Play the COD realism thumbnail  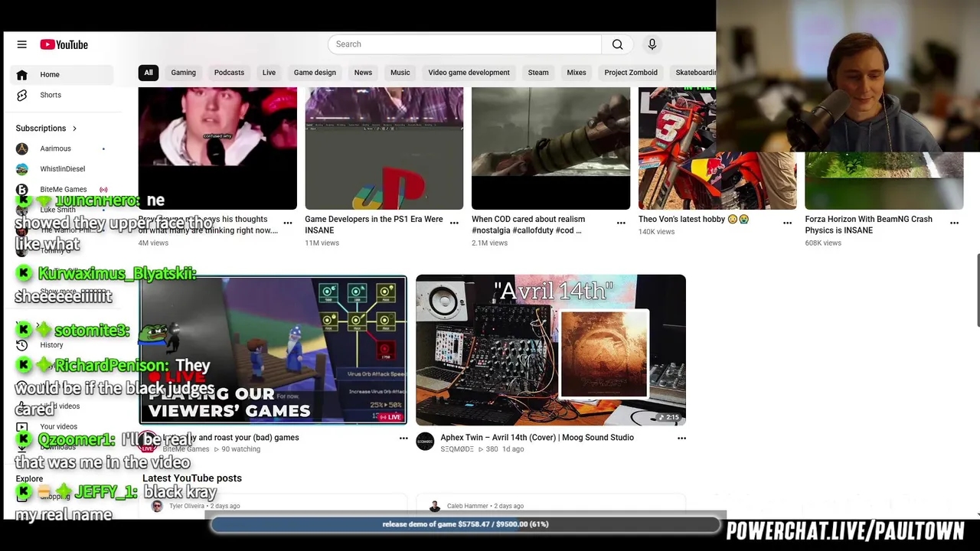tap(550, 148)
